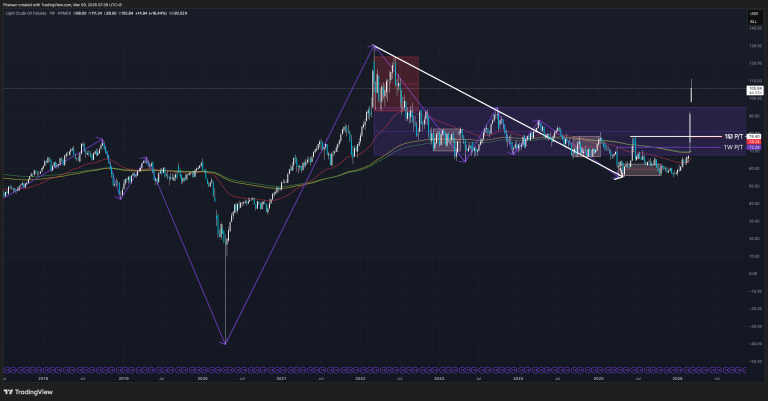Click the 2018 label on time axis

43,378
